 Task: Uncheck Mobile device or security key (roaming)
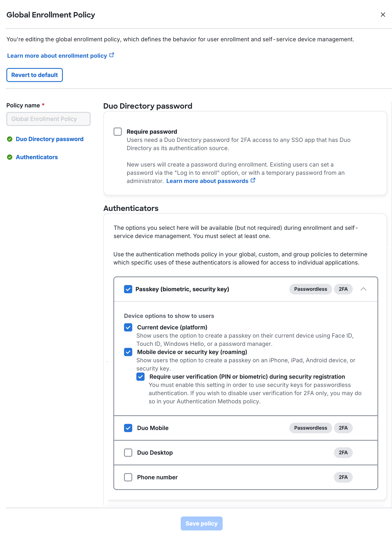128,352
